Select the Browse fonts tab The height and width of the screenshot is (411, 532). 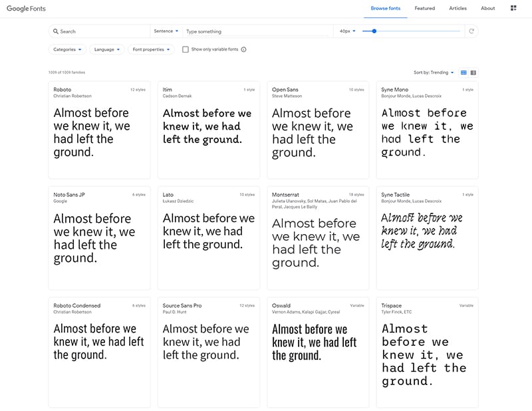[386, 9]
